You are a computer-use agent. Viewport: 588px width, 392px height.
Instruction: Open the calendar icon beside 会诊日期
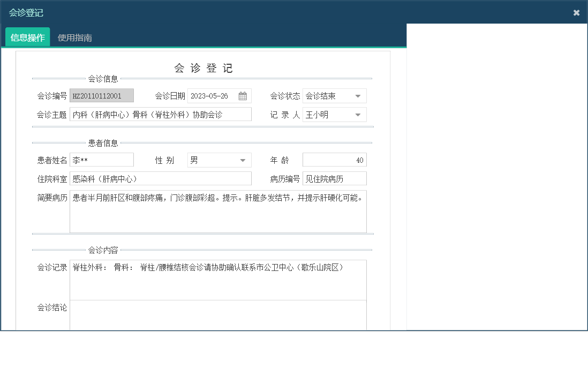(243, 95)
